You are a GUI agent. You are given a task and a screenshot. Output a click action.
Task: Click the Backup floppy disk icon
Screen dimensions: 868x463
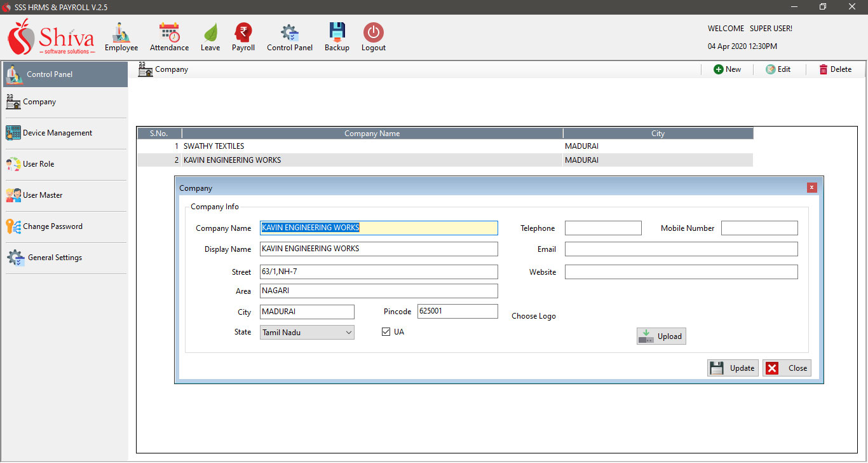click(337, 32)
